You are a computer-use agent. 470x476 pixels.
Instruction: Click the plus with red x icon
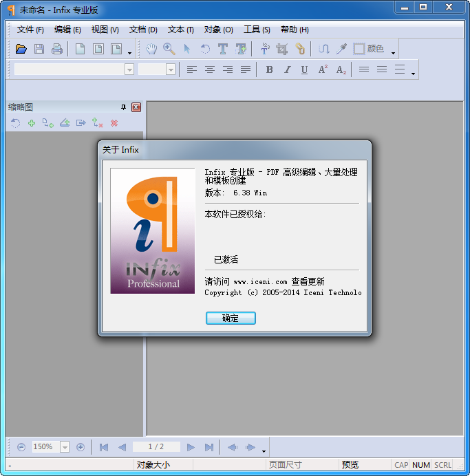[x=98, y=123]
